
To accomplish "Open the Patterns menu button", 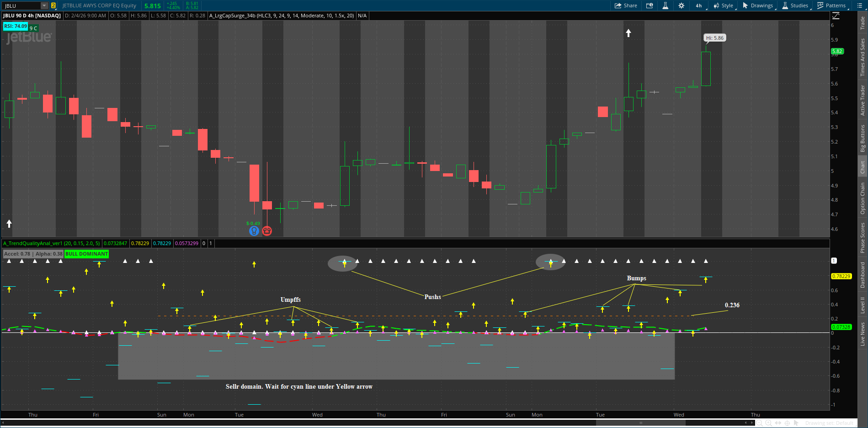I will tap(831, 5).
